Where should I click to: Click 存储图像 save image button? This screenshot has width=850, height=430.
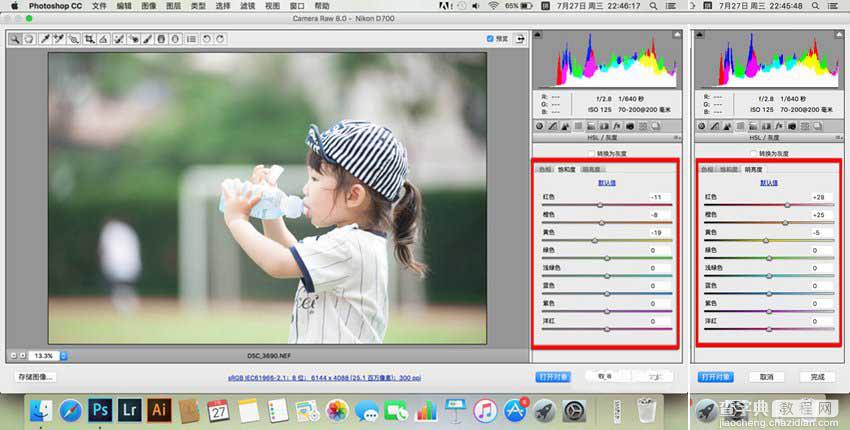pyautogui.click(x=35, y=377)
